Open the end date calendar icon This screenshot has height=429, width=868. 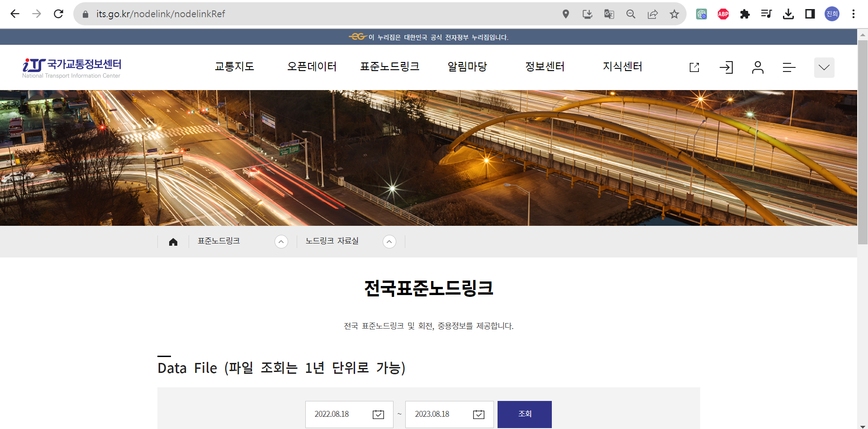[479, 414]
